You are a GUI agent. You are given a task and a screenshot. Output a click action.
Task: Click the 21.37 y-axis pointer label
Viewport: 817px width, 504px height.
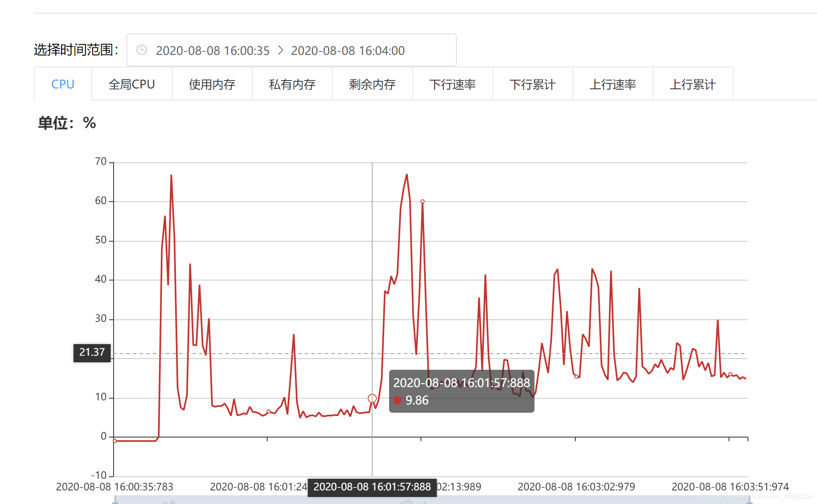[x=92, y=352]
